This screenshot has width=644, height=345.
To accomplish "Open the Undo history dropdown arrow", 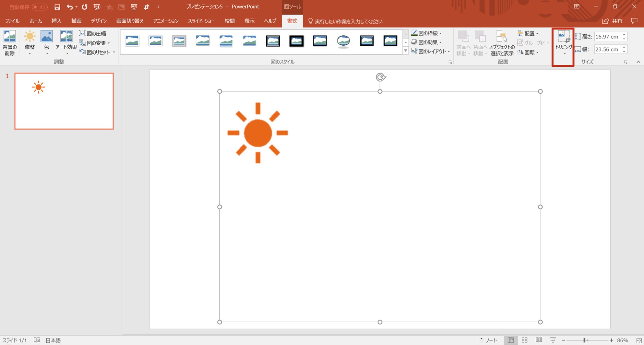I will pyautogui.click(x=76, y=7).
